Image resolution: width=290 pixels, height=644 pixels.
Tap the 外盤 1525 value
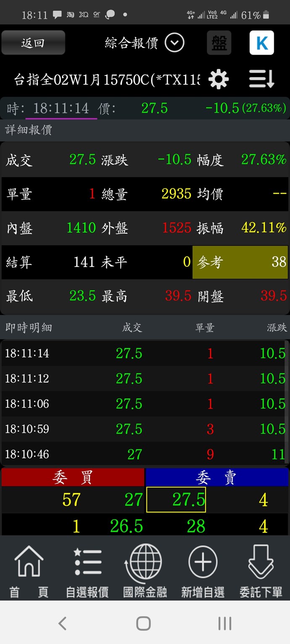pos(177,228)
